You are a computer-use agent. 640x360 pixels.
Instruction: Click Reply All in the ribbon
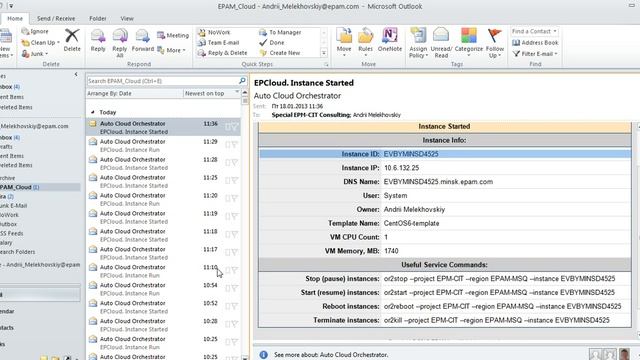(120, 43)
